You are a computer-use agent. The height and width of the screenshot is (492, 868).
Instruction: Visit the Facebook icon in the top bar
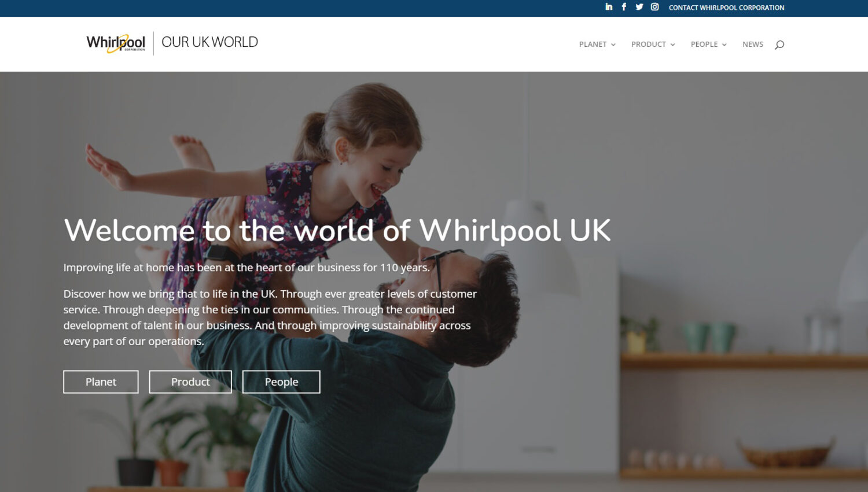pos(624,7)
